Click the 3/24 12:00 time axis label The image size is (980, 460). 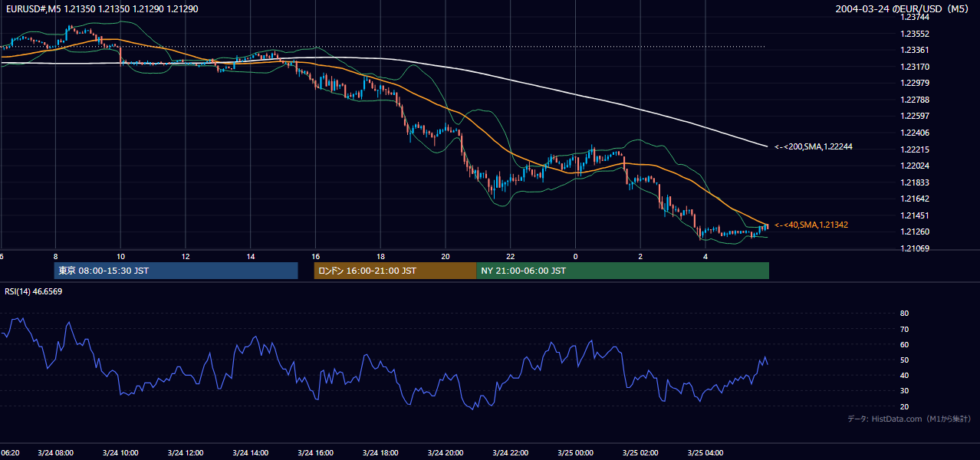coord(186,453)
